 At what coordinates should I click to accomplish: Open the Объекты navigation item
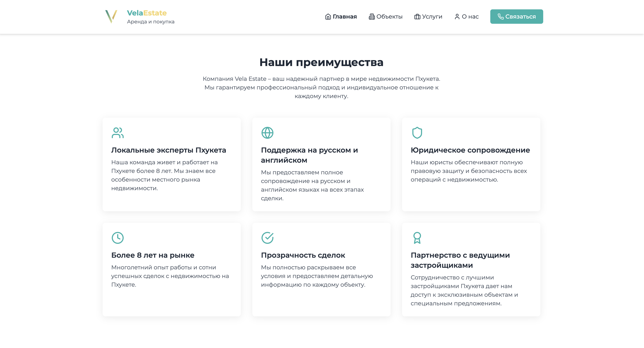click(389, 17)
